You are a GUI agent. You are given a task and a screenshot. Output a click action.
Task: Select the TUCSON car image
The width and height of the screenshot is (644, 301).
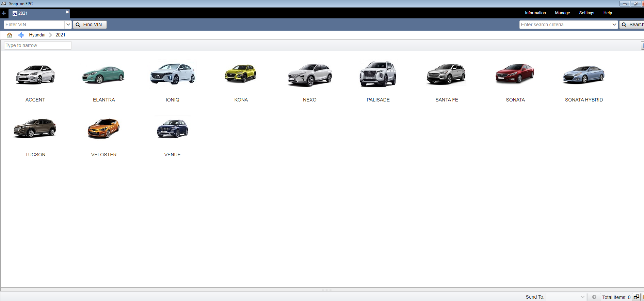(34, 128)
